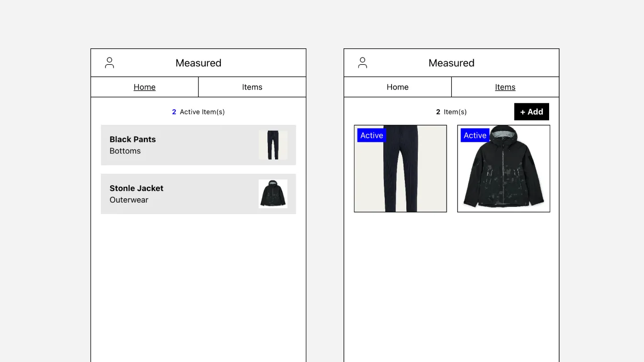
Task: Select the underlined Items tab
Action: click(x=505, y=87)
